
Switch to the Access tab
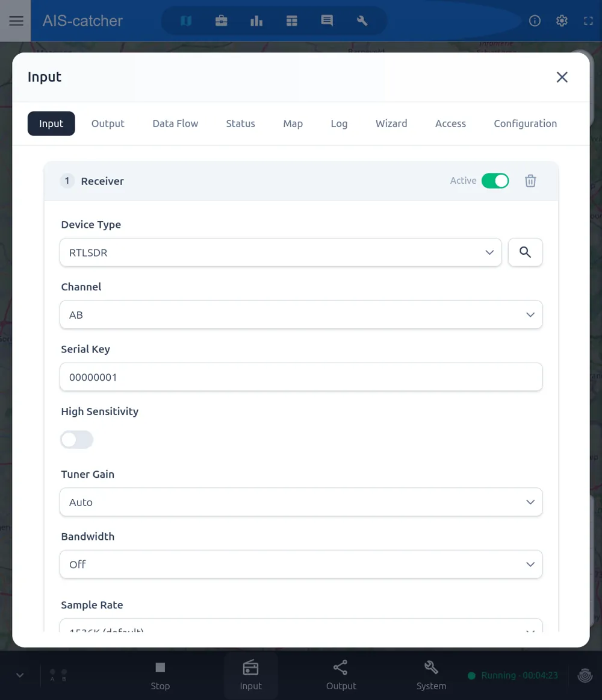coord(450,123)
